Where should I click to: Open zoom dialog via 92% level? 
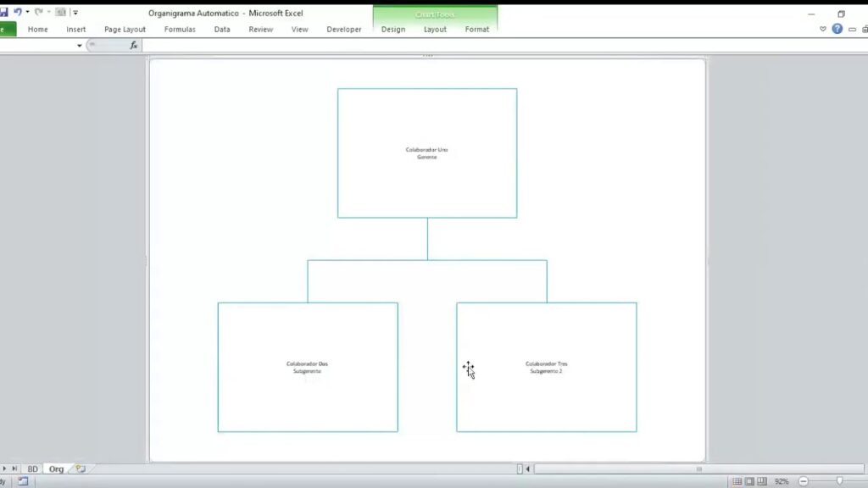pyautogui.click(x=782, y=481)
